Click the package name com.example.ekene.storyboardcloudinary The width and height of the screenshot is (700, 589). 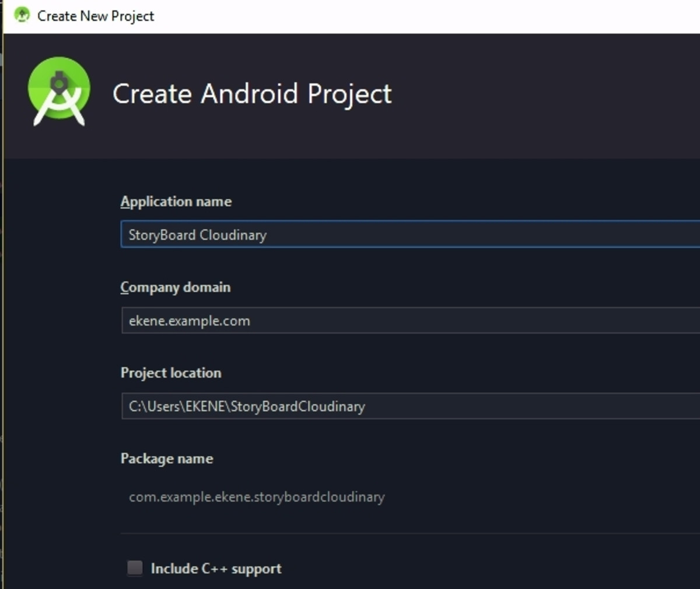pyautogui.click(x=257, y=497)
